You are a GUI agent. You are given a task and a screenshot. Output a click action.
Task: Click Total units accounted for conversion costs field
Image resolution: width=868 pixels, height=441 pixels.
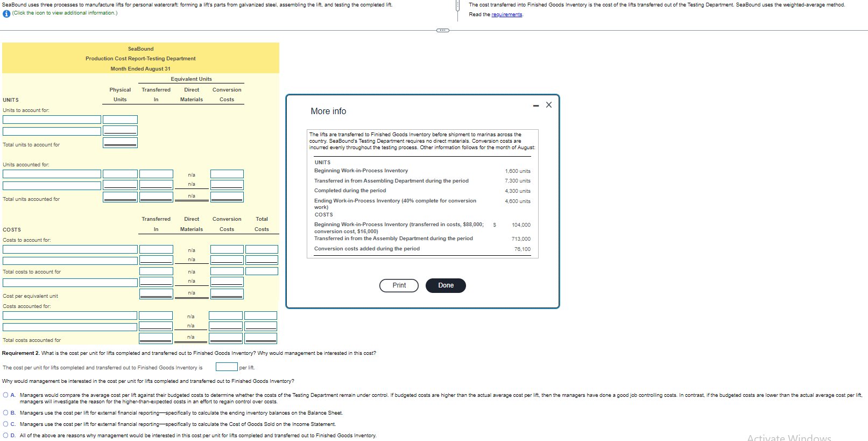(227, 197)
